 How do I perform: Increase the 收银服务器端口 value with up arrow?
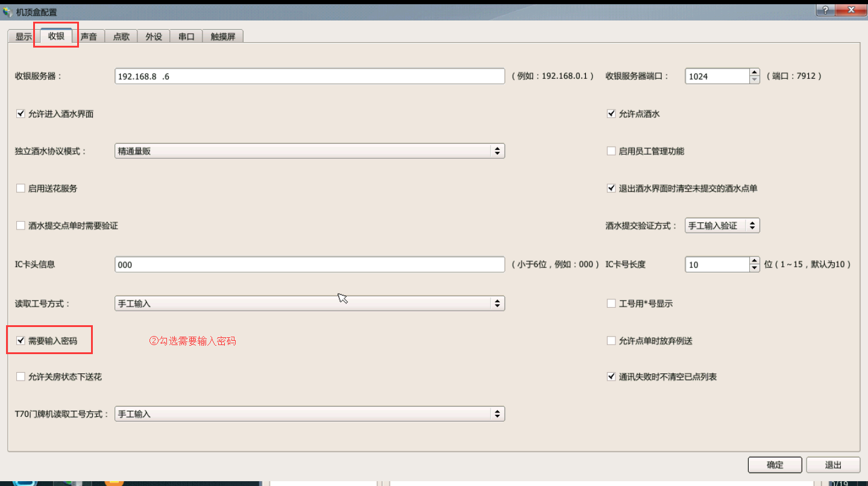tap(754, 72)
